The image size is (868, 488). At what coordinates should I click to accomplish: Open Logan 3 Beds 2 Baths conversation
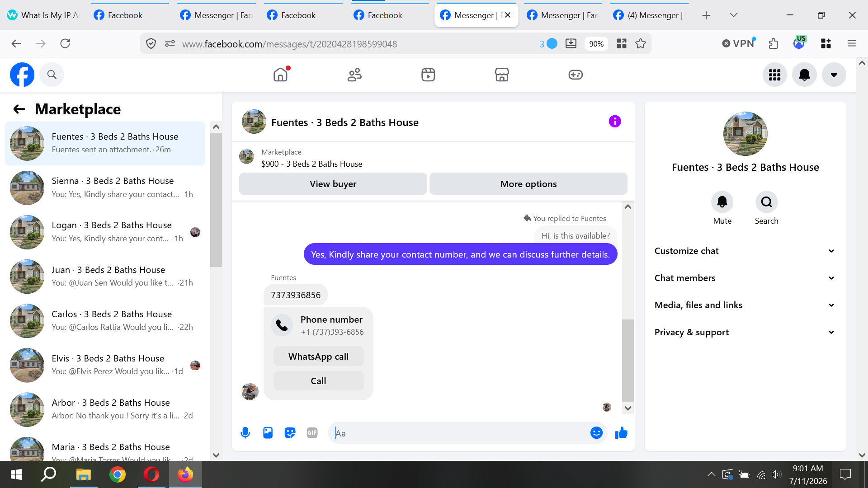(x=105, y=232)
